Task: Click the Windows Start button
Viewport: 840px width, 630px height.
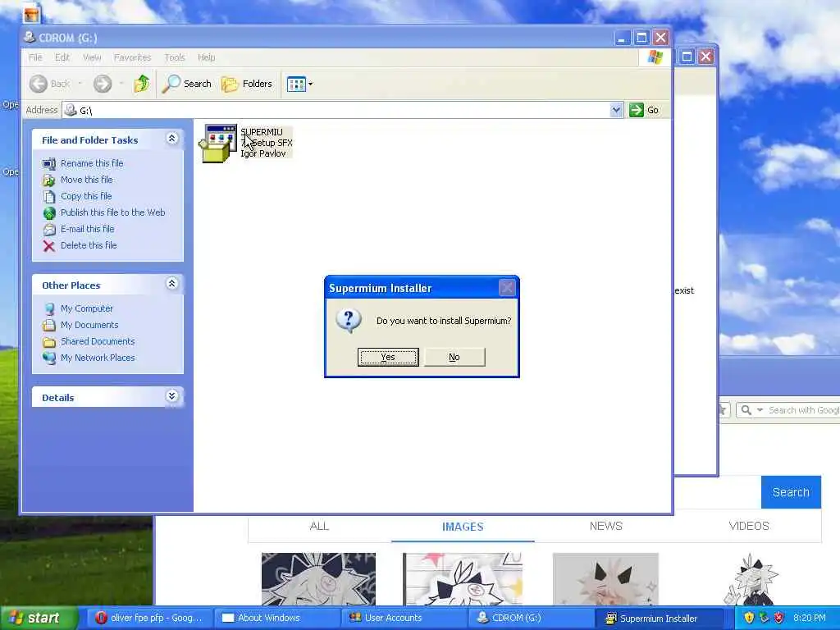Action: (x=39, y=619)
